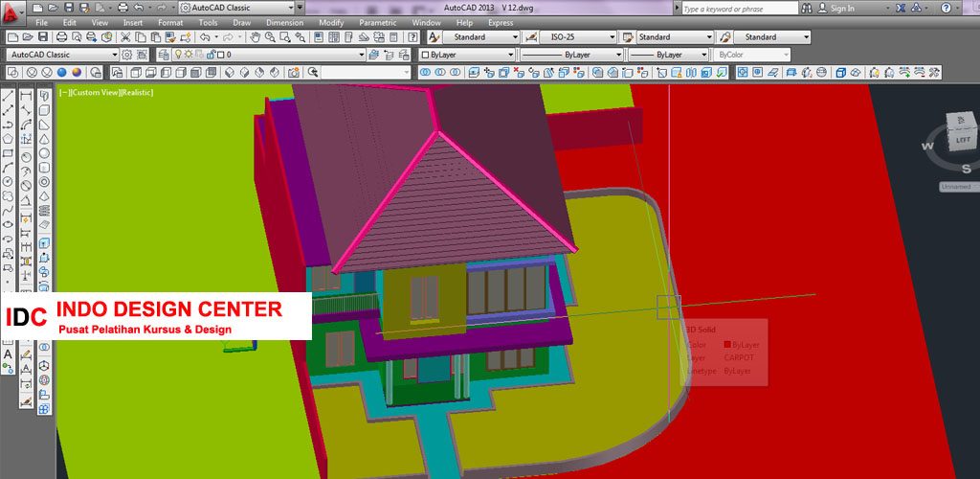Select the Cone solid modeling tool
Screen dimensions: 980x479
(44, 139)
